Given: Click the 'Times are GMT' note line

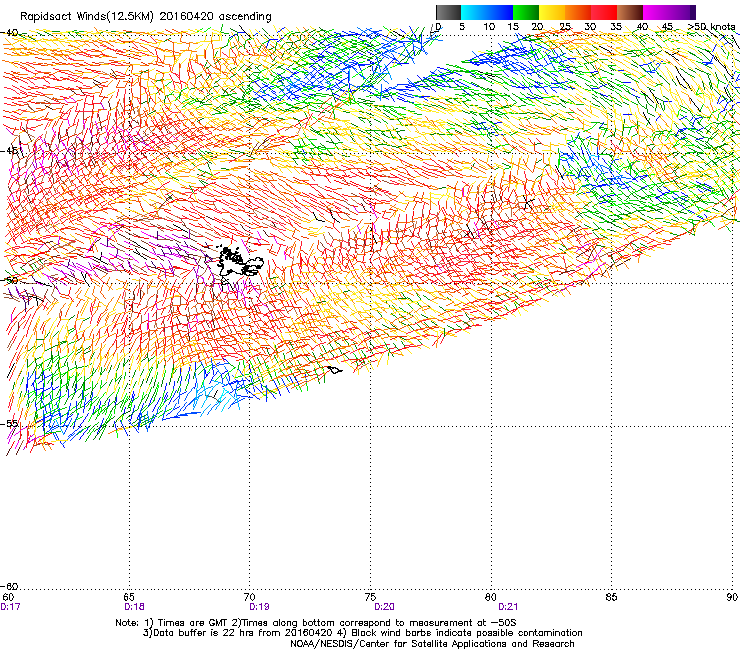Looking at the screenshot, I should tap(316, 623).
